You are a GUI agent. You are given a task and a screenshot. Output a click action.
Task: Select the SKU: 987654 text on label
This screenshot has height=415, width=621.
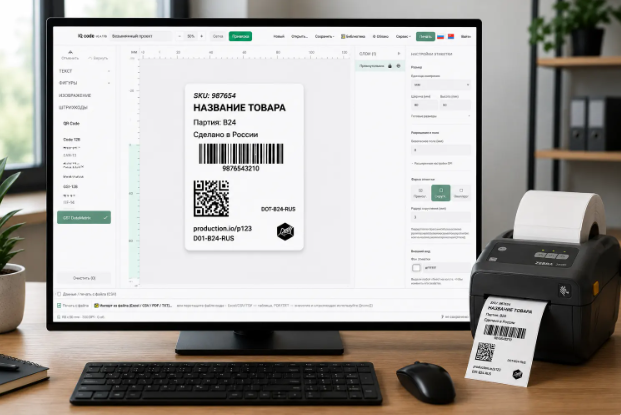tap(214, 96)
